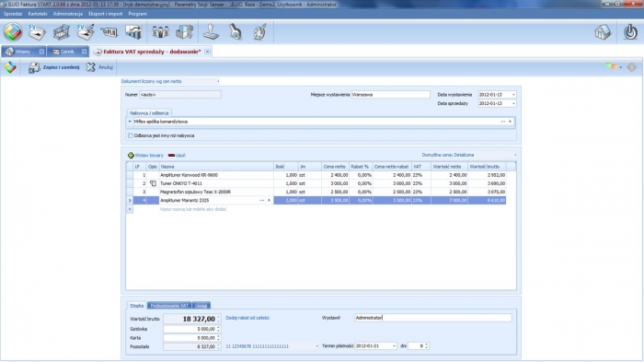Click the ellipsis button in buyer field
644x362 pixels.
pyautogui.click(x=502, y=122)
